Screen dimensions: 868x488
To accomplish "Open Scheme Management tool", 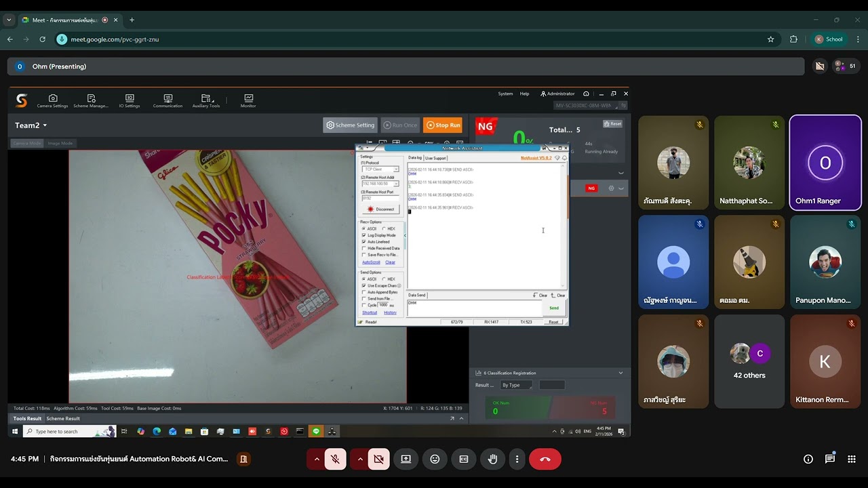I will tap(91, 101).
